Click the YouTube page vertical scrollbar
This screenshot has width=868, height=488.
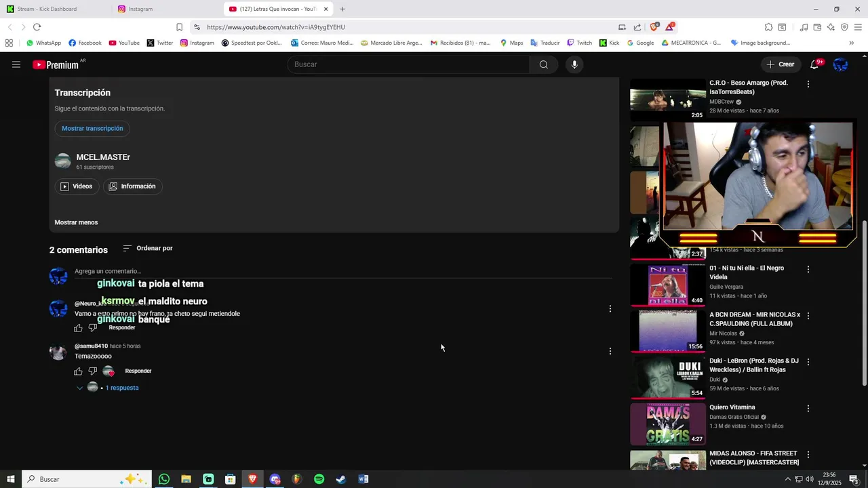[x=864, y=303]
